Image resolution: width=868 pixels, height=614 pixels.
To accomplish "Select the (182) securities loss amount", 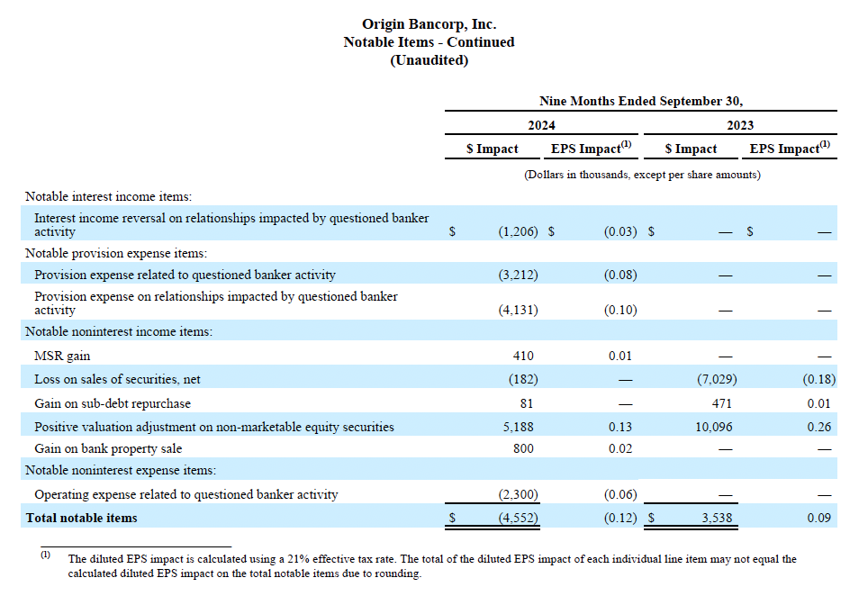I will [x=523, y=379].
